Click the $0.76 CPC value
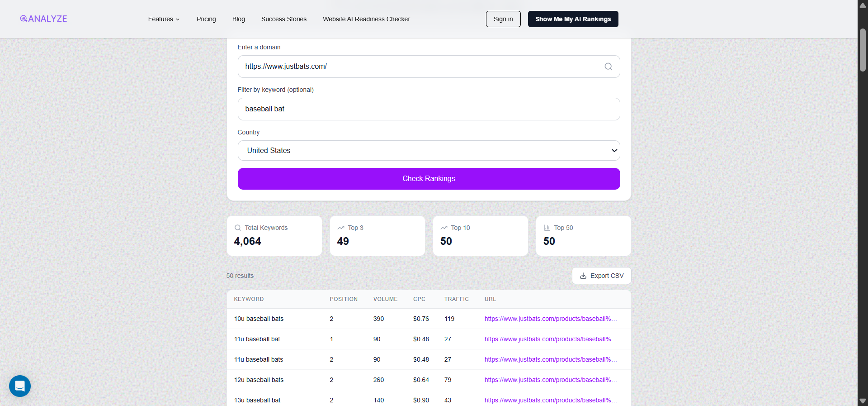This screenshot has width=868, height=406. coord(421,319)
